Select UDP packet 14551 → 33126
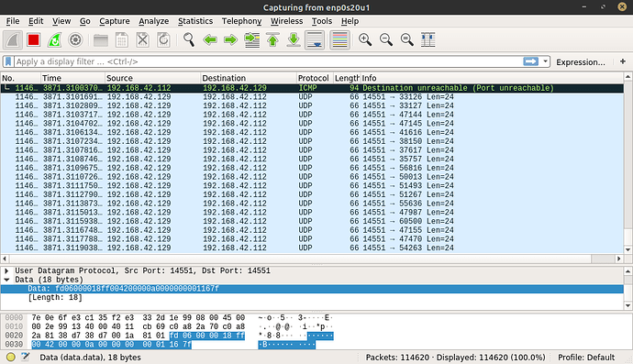 [312, 97]
